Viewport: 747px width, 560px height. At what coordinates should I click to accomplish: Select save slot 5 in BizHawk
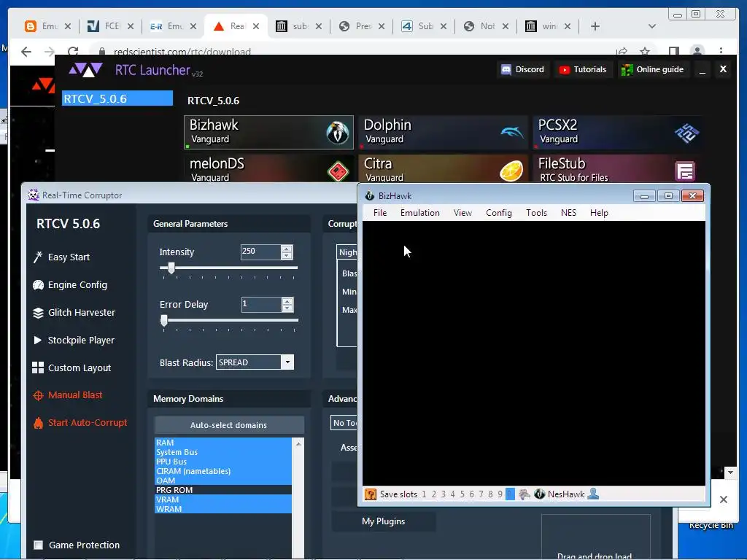coord(462,494)
